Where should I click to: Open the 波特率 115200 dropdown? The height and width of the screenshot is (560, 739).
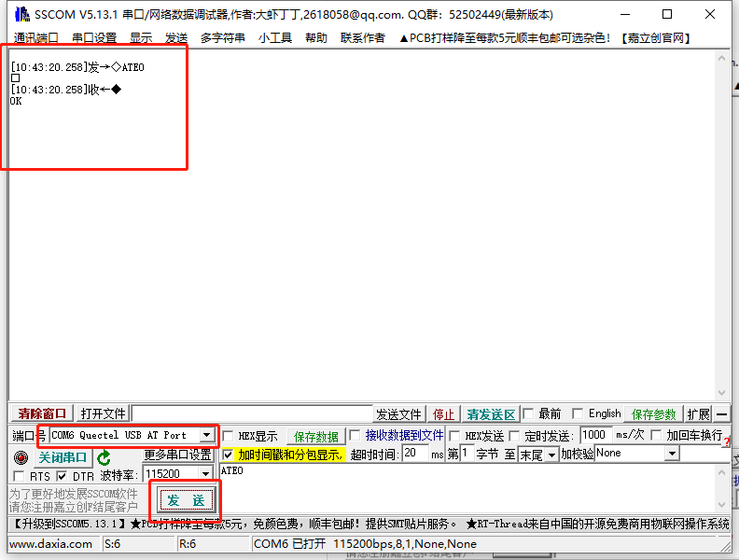click(x=206, y=474)
